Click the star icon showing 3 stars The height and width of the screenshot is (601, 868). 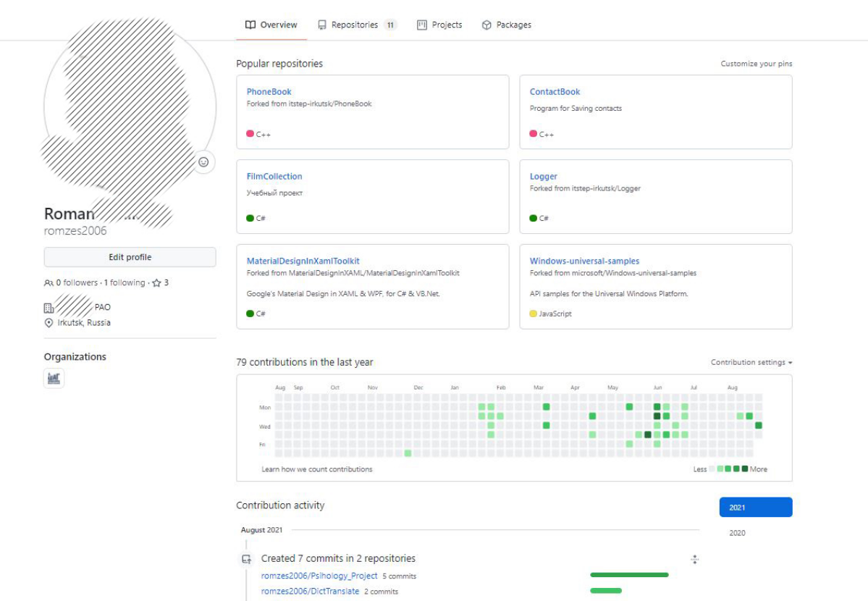click(156, 283)
